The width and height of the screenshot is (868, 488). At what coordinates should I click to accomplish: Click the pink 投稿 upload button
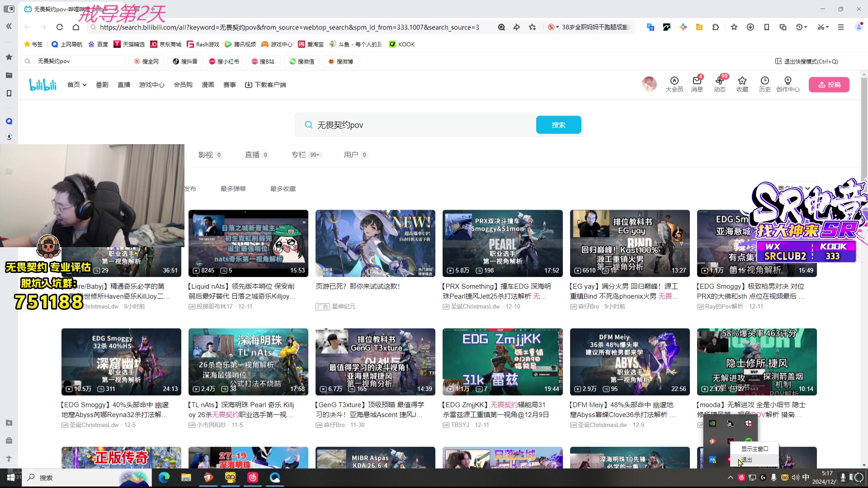pyautogui.click(x=829, y=84)
